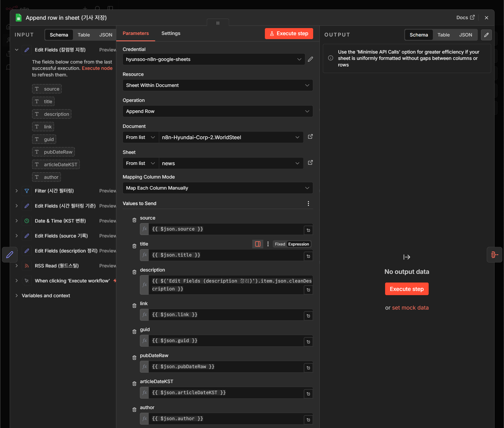The width and height of the screenshot is (504, 428).
Task: Open the Operation dropdown
Action: (x=218, y=111)
